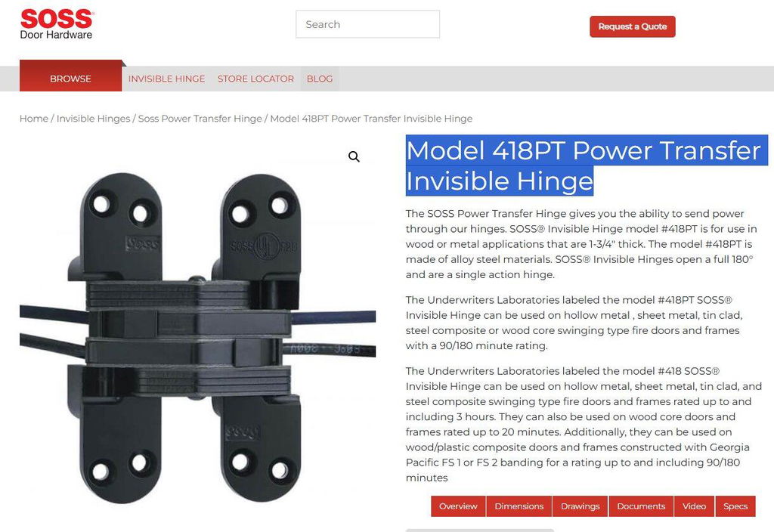Select the Overview tab

(458, 506)
